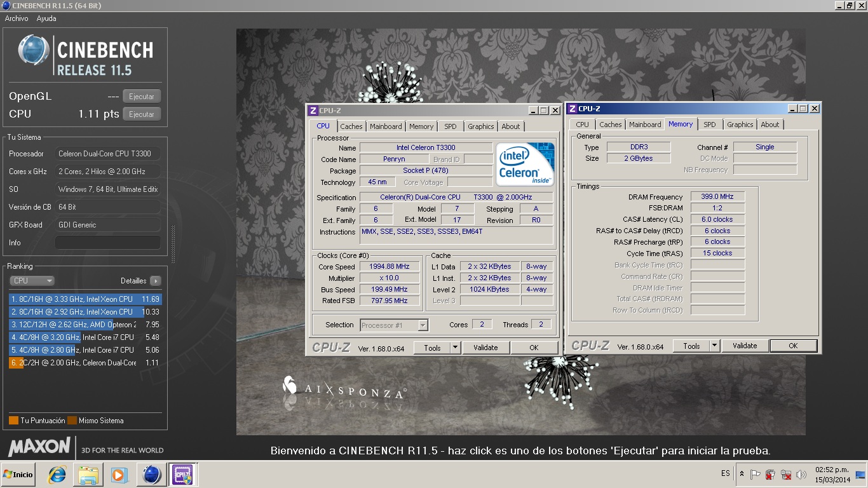Minimize the left CPU-Z window
The width and height of the screenshot is (868, 488).
click(x=532, y=111)
